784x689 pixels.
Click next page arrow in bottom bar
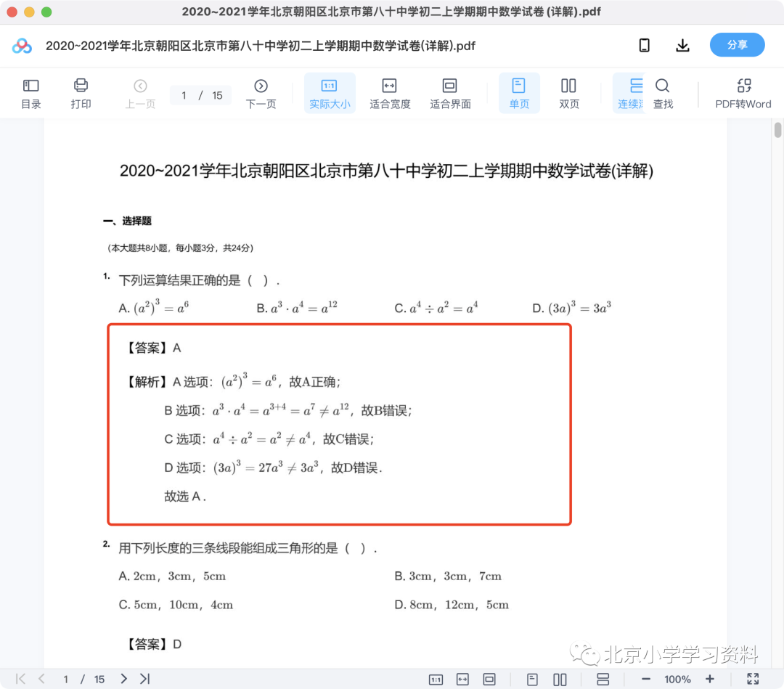coord(123,679)
